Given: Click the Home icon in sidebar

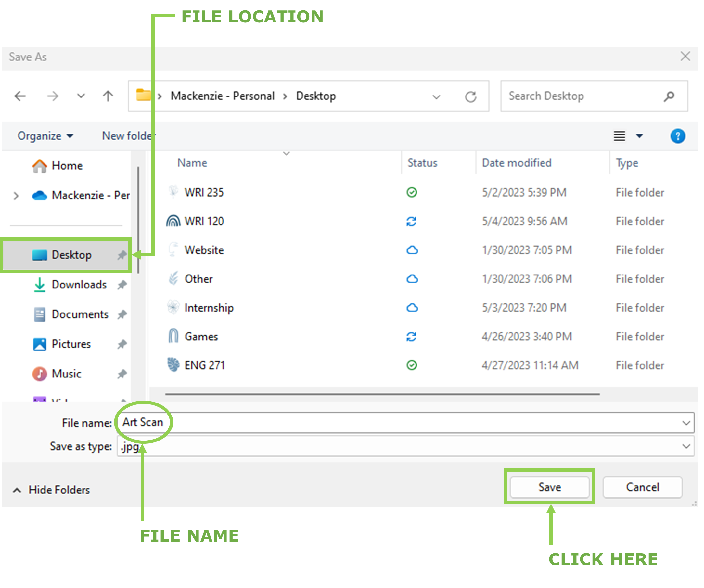Looking at the screenshot, I should coord(40,166).
